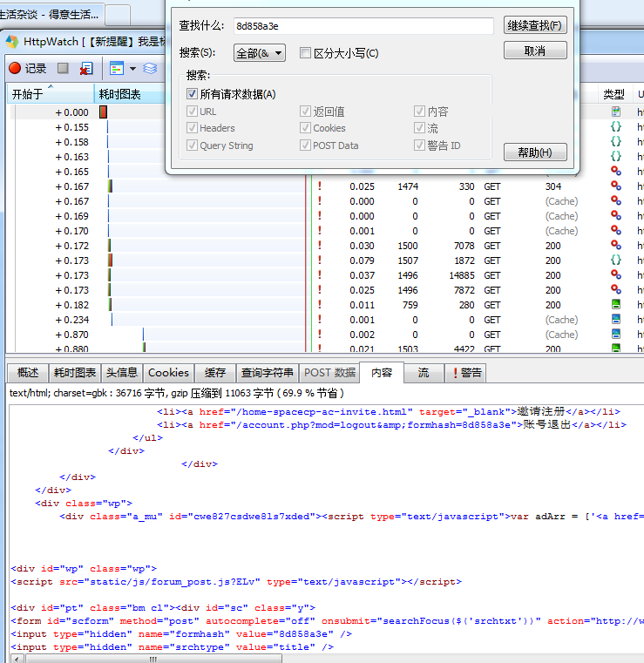This screenshot has width=644, height=663.
Task: Select the curly-brace type icon in the 1872 row
Action: pyautogui.click(x=616, y=260)
